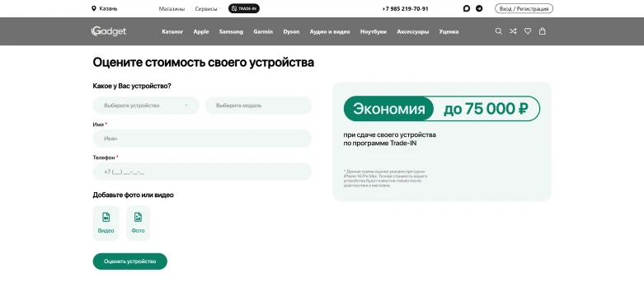Go to the Samsung category
The image size is (644, 297).
click(x=231, y=31)
